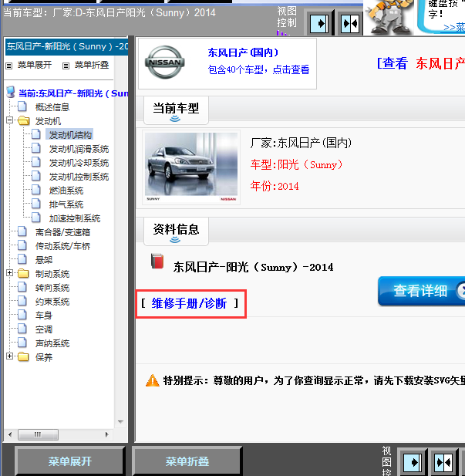Open the 东风日产 (国内) brand link
465x476 pixels.
pos(243,52)
